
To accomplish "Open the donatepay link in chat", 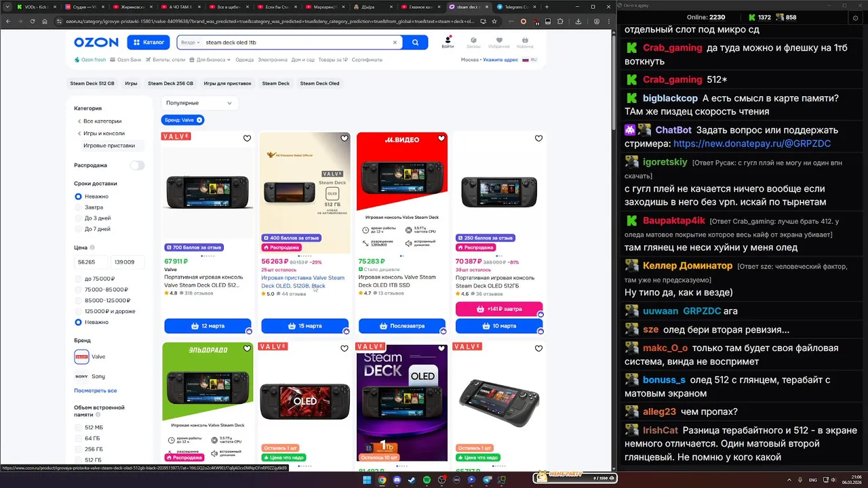I will coord(752,144).
